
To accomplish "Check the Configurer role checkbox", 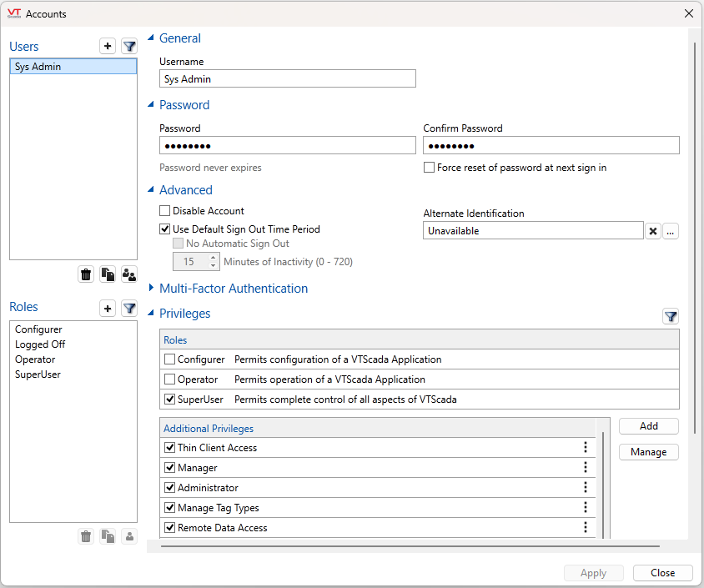I will (170, 359).
